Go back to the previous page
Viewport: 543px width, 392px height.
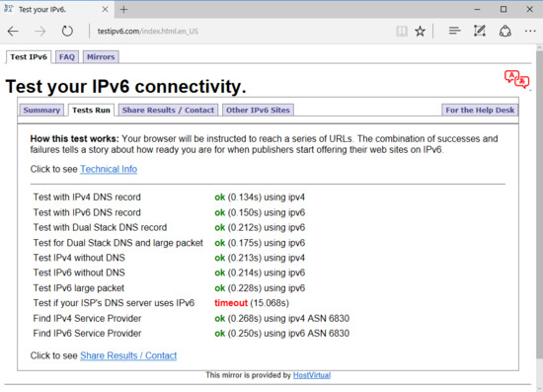coord(13,32)
